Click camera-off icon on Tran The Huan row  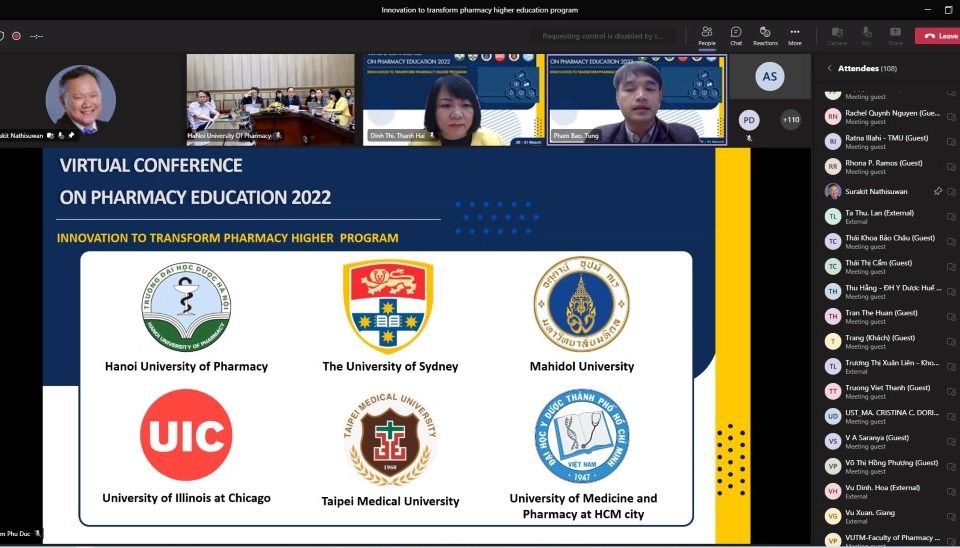tap(951, 317)
